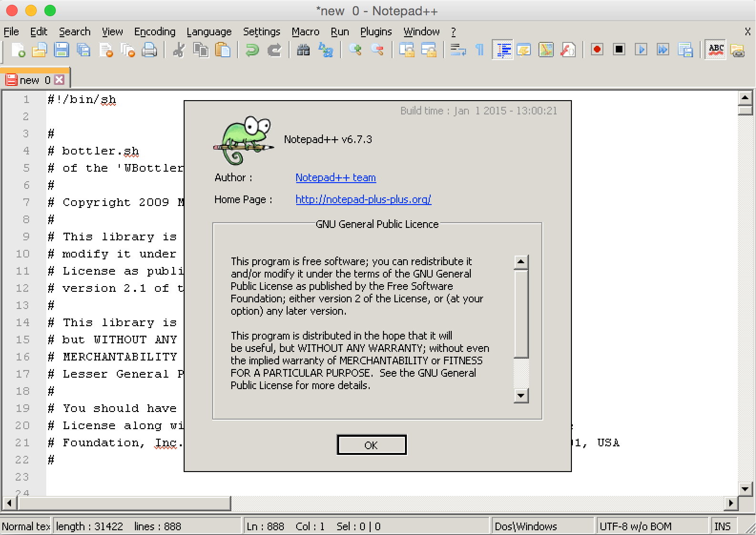Click the UTF-8 w/o BOM status field

click(652, 526)
